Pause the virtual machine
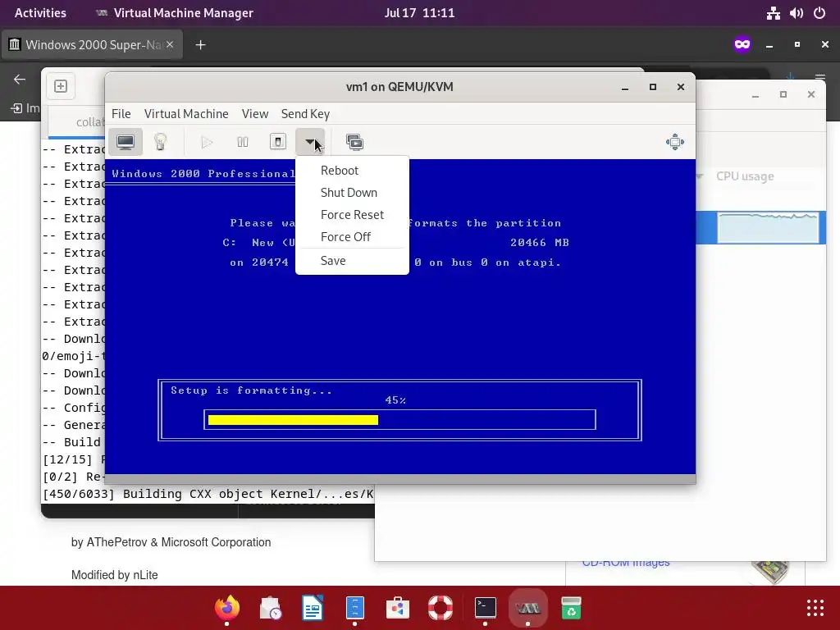 click(x=242, y=142)
